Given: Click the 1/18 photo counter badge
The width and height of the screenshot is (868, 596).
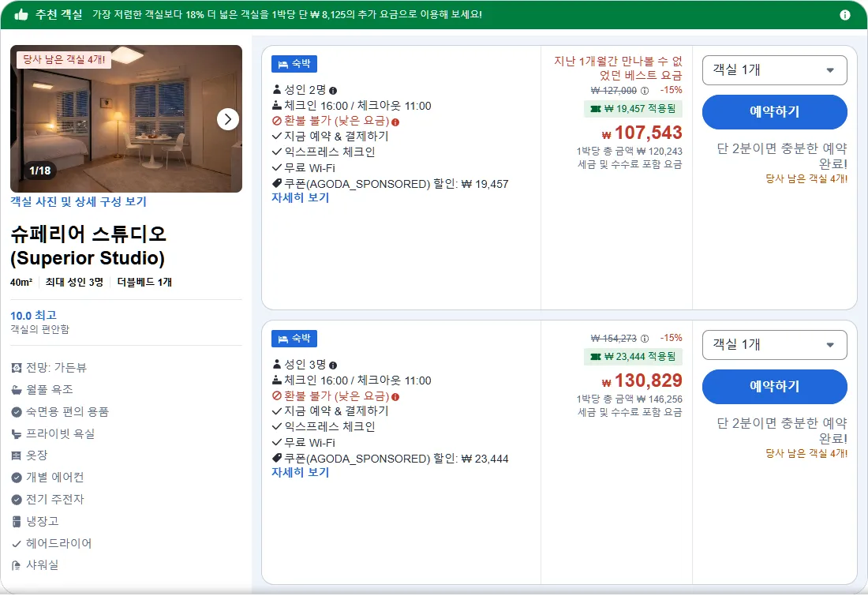Looking at the screenshot, I should tap(40, 171).
